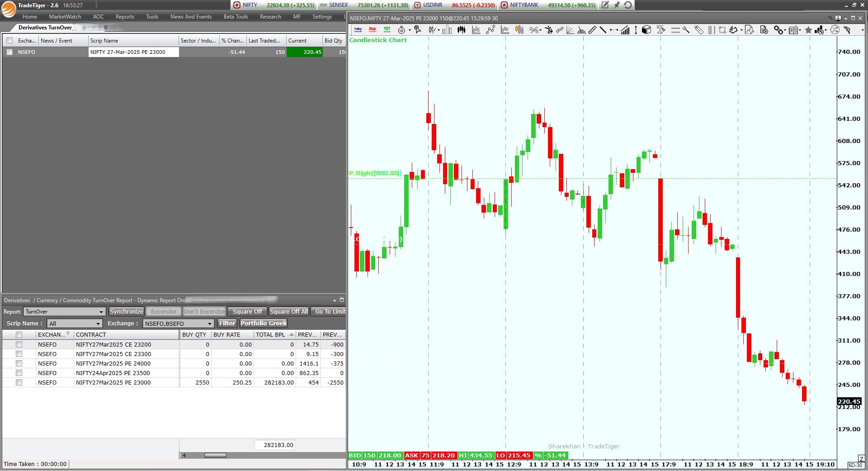
Task: Click the horizontal scrollbar thumb in report table
Action: pyautogui.click(x=215, y=455)
